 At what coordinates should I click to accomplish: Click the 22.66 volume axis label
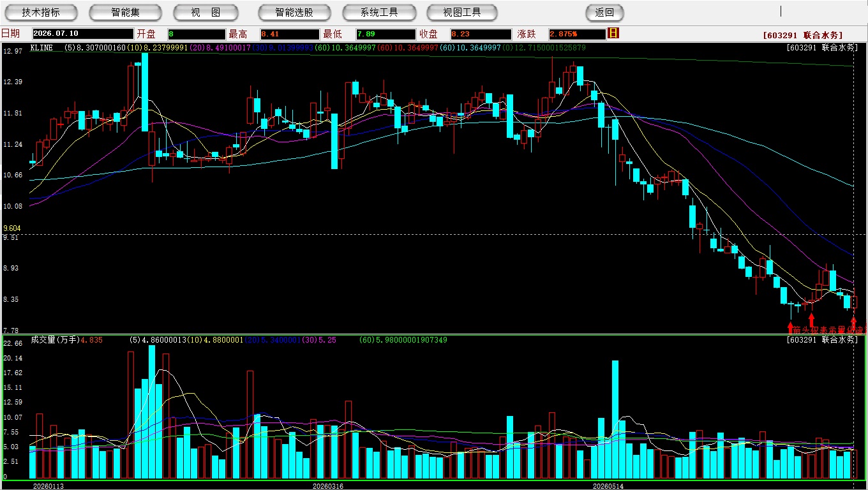tap(13, 343)
